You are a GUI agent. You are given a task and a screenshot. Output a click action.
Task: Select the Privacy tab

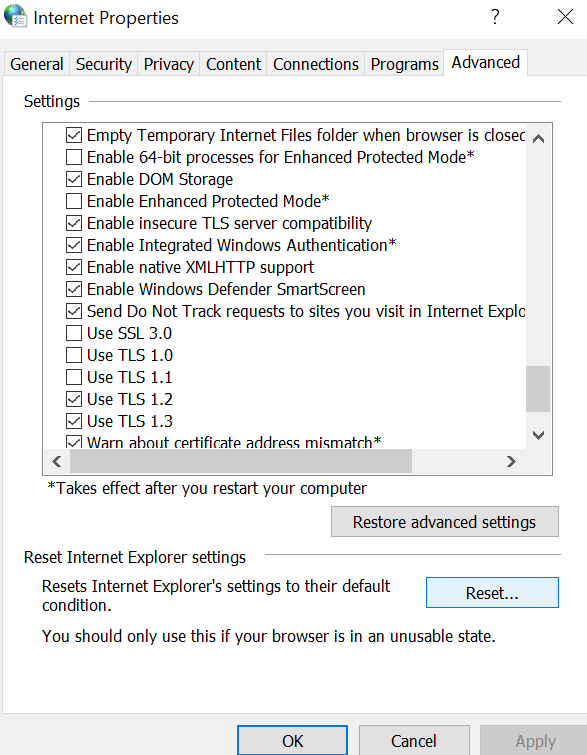[x=169, y=64]
